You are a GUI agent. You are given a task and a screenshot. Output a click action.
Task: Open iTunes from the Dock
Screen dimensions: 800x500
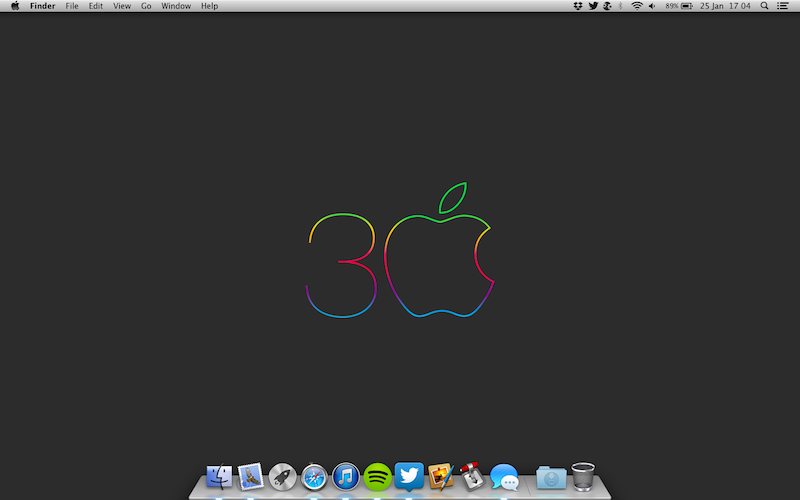coord(346,477)
